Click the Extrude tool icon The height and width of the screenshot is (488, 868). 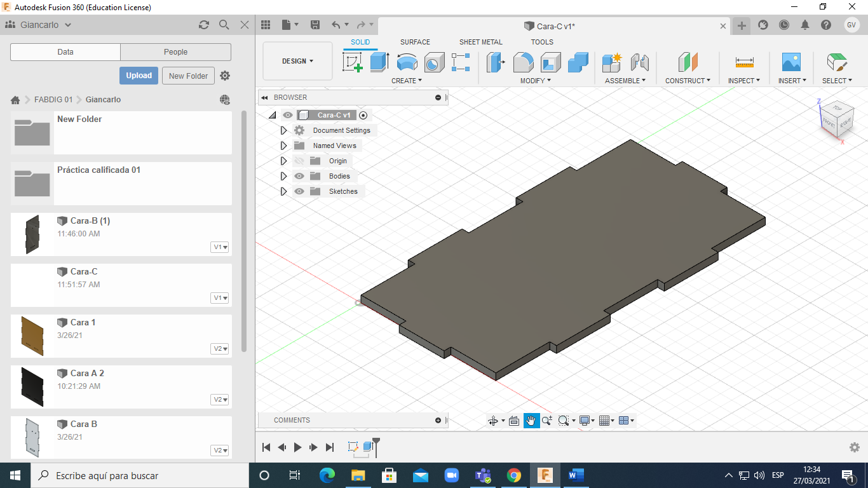[379, 62]
